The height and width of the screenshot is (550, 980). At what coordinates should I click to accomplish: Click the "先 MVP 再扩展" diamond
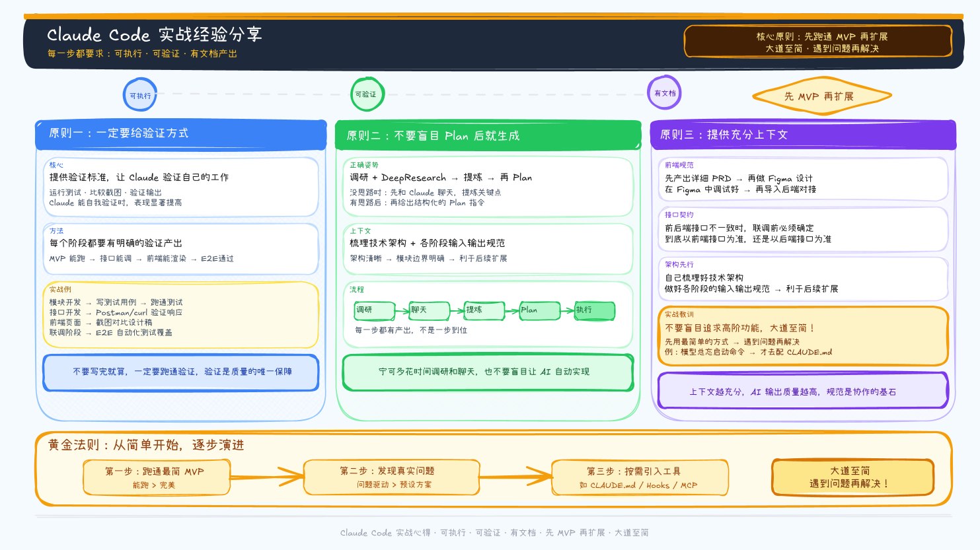coord(821,96)
